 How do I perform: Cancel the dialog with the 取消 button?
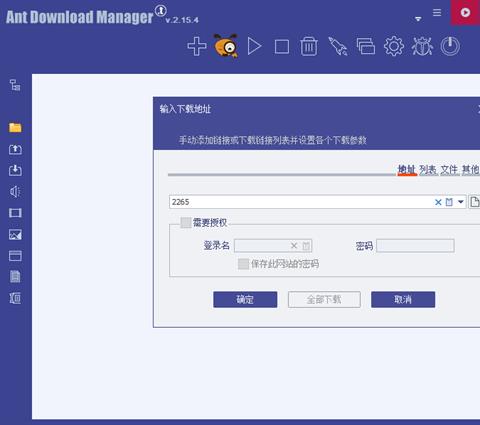(x=403, y=299)
